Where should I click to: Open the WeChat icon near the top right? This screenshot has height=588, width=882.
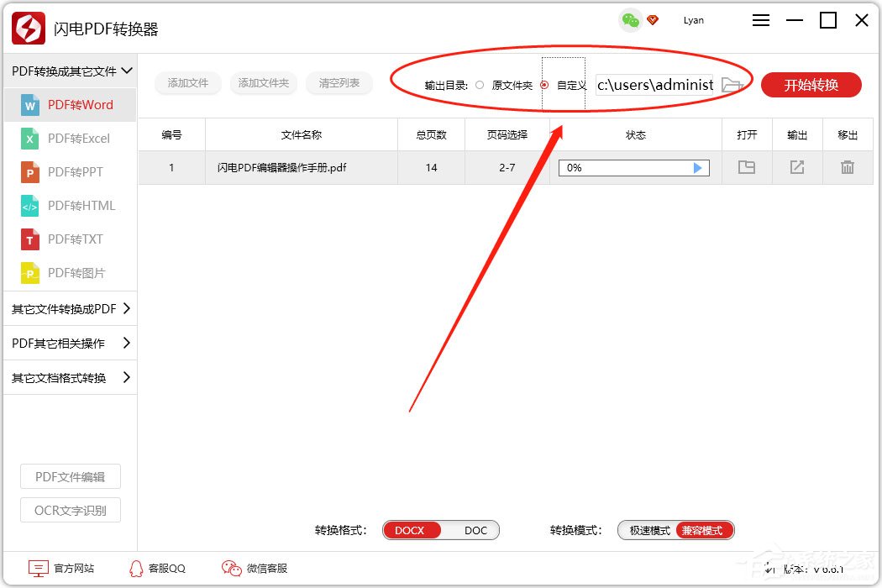(629, 18)
